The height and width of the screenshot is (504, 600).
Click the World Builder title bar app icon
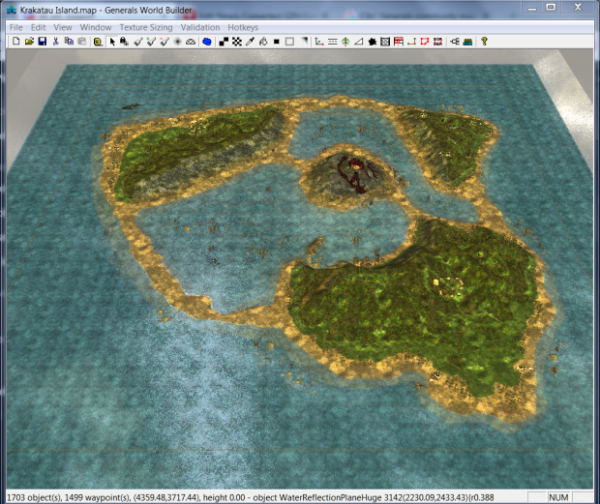(11, 10)
